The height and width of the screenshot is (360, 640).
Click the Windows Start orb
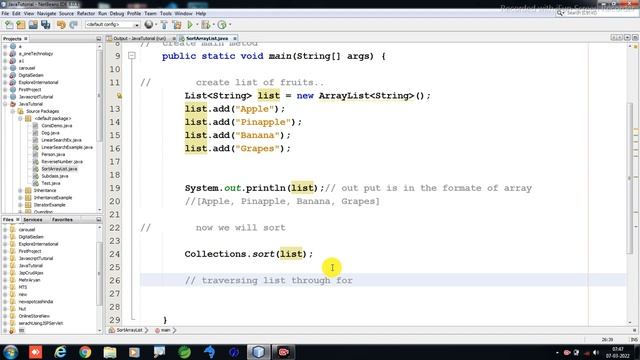(11, 352)
